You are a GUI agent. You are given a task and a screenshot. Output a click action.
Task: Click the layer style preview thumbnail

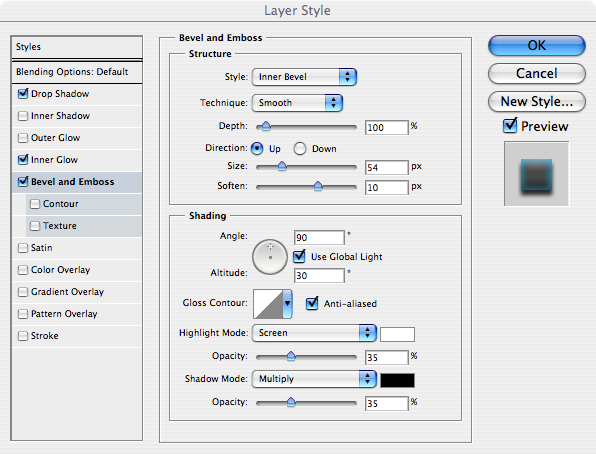click(536, 174)
